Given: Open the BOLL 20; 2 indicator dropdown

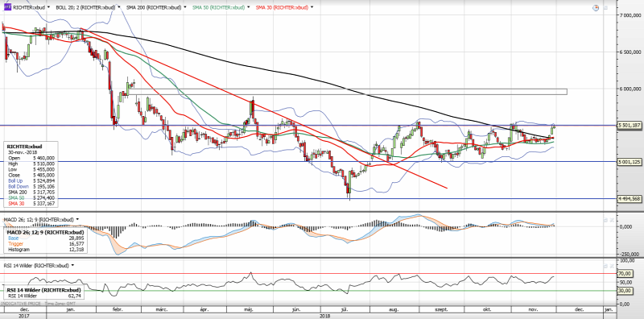Looking at the screenshot, I should click(119, 7).
